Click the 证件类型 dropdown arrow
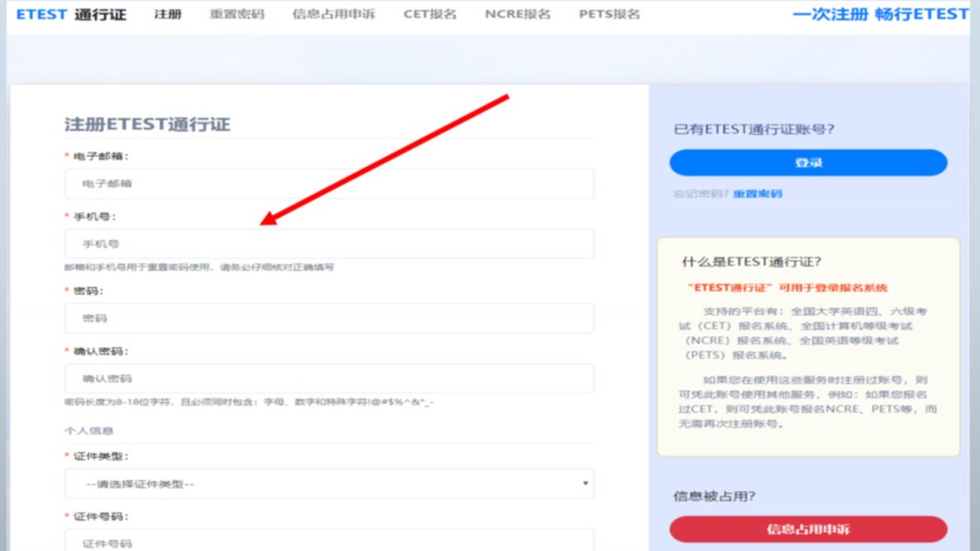980x551 pixels. [585, 484]
